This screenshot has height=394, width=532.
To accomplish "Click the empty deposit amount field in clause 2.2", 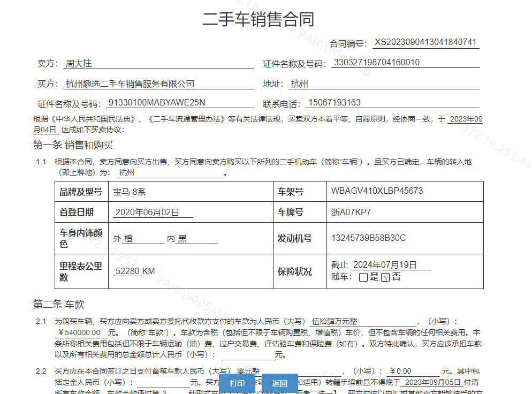I will tap(164, 382).
